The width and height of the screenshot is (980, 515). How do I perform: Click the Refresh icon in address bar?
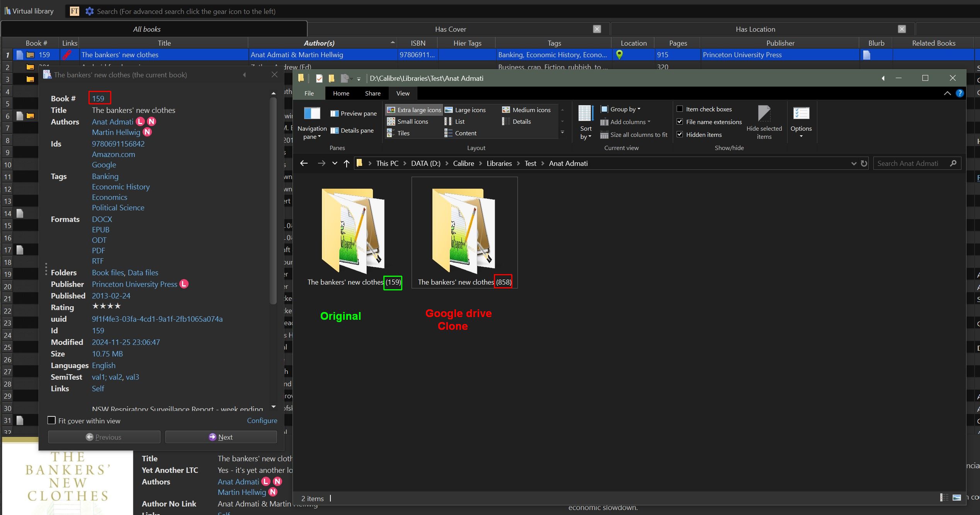pos(864,164)
